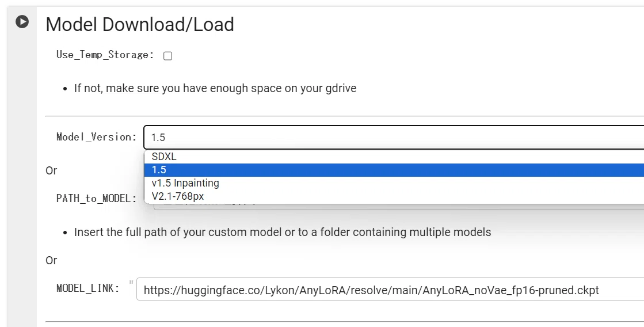
Task: Focus the MODEL_LINK URL field
Action: [390, 290]
